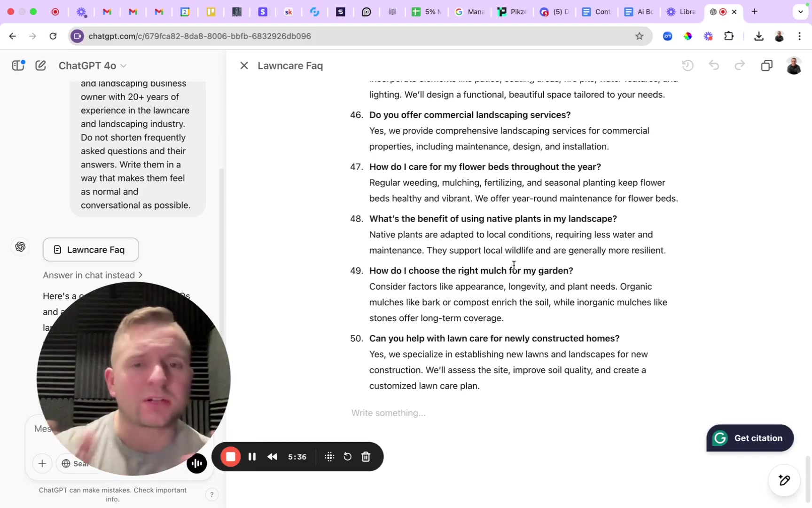Image resolution: width=812 pixels, height=508 pixels.
Task: Close the Lawncare Faq canvas panel
Action: click(244, 65)
